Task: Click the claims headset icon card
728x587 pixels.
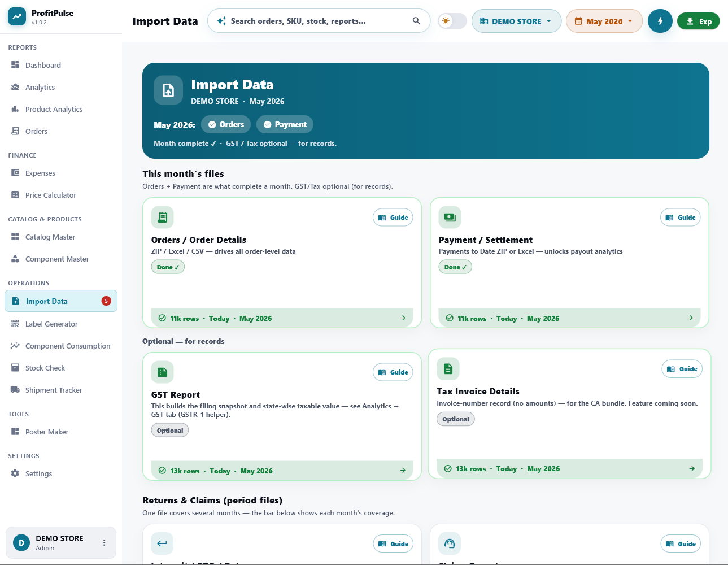Action: pyautogui.click(x=450, y=543)
